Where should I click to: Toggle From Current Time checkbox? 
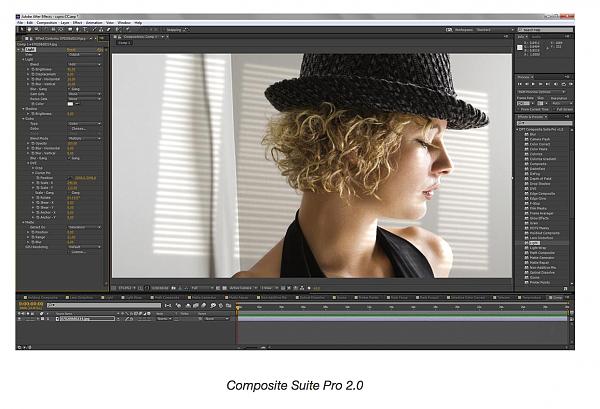[519, 109]
